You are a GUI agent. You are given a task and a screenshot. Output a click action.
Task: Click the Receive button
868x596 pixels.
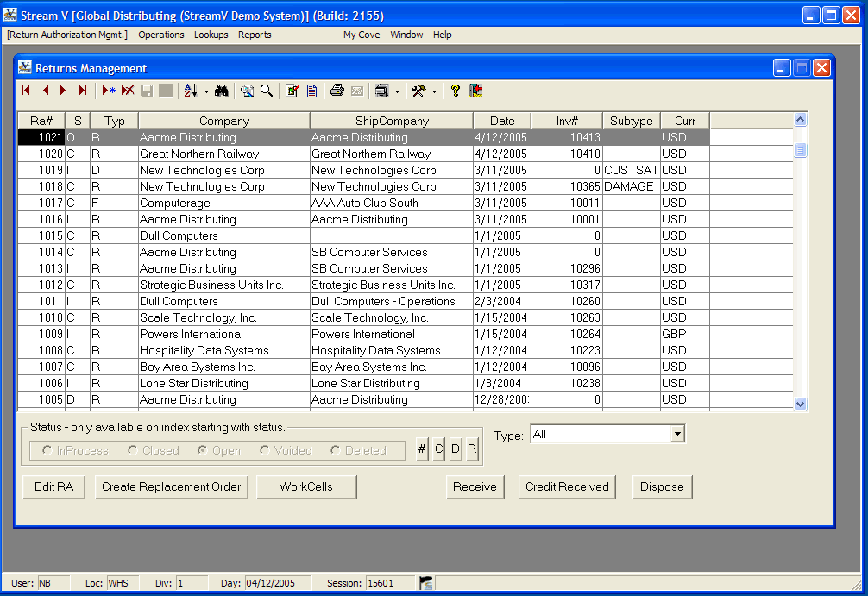(475, 487)
